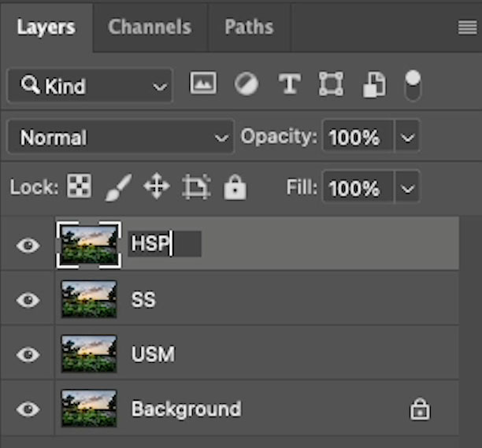Screen dimensions: 482x448
Task: Filter for adjustment layers icon
Action: tap(247, 83)
